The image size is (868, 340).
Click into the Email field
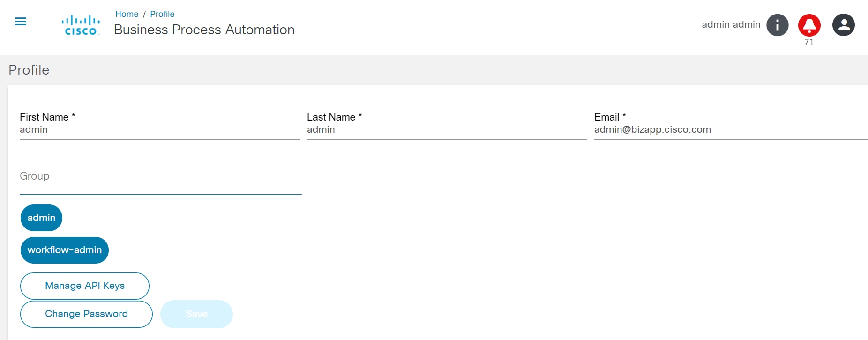click(730, 130)
